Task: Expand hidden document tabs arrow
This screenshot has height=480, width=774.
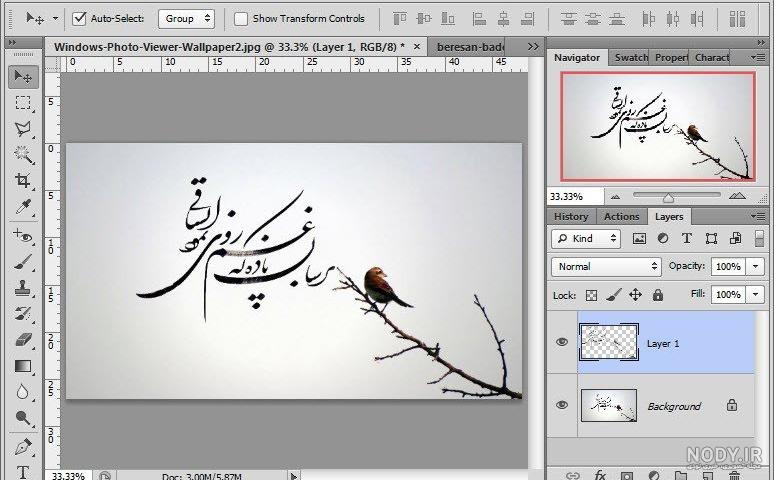Action: pyautogui.click(x=533, y=46)
